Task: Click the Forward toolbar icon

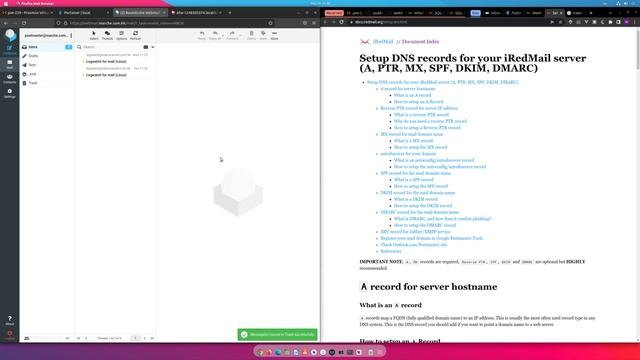Action: (232, 36)
